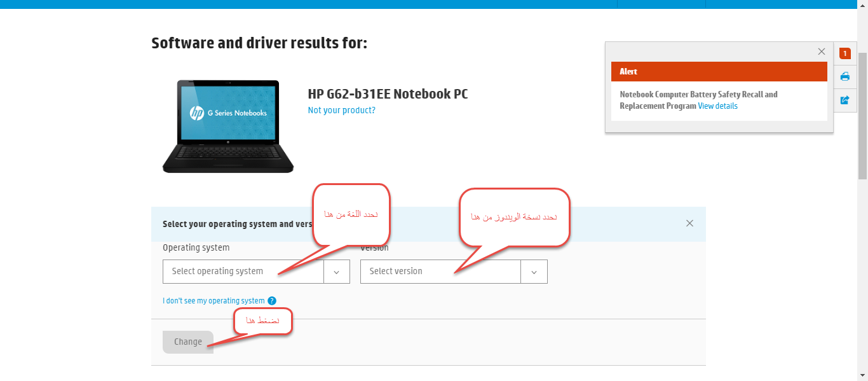Click the Software and driver results heading

click(x=259, y=43)
